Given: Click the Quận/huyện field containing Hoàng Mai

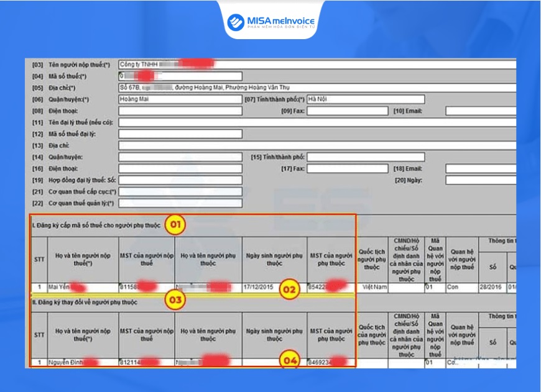Looking at the screenshot, I should (180, 99).
